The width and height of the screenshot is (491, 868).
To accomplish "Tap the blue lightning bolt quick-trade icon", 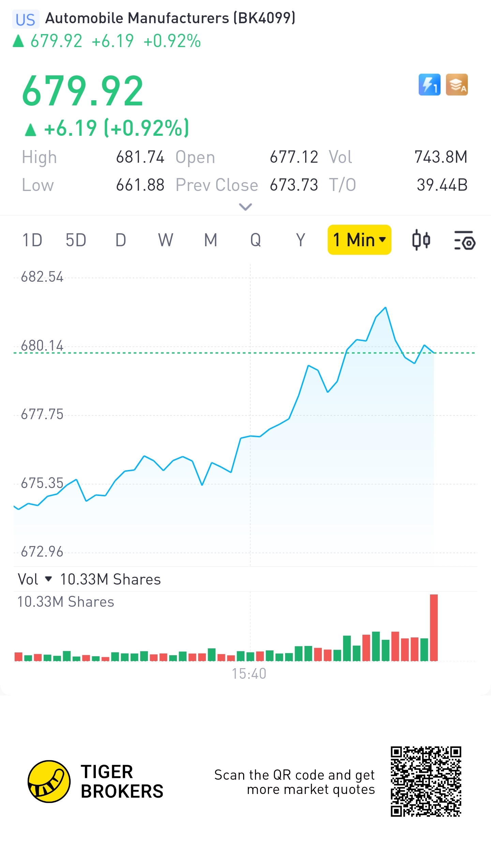I will coord(429,85).
